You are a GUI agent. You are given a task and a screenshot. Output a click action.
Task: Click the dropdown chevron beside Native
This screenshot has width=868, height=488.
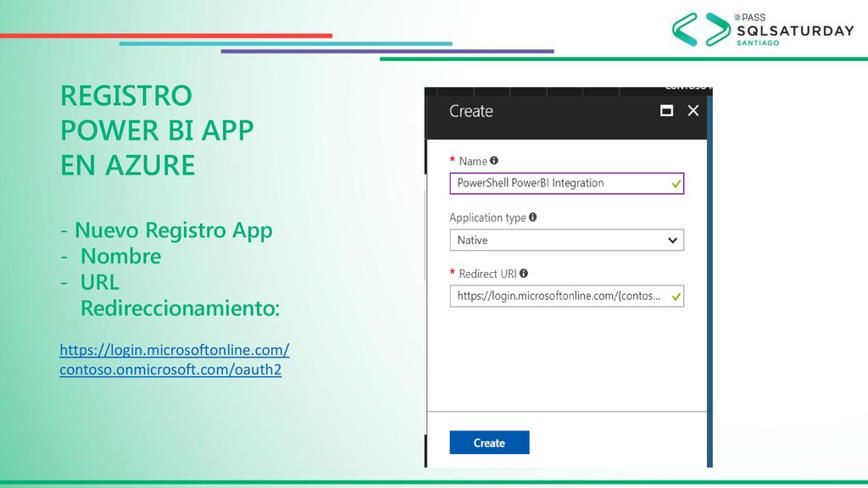click(672, 240)
